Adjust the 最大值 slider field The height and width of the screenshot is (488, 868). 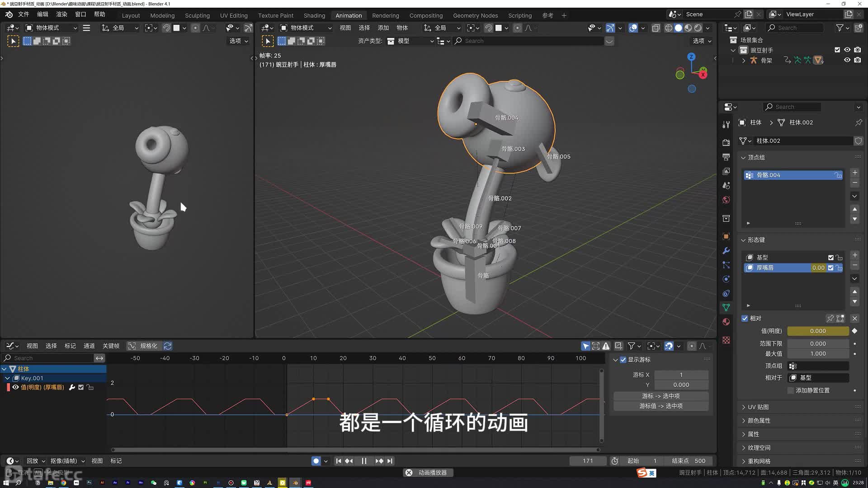pos(818,354)
